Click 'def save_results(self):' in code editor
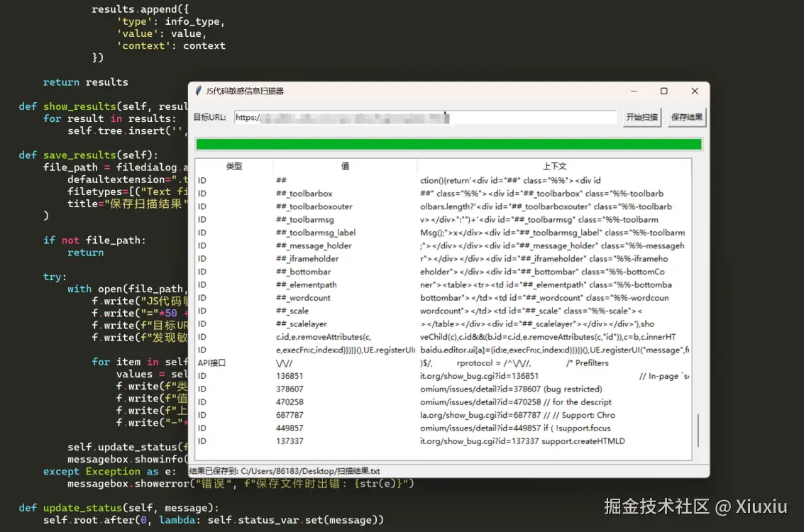Screen dimensions: 804x532 pos(88,155)
